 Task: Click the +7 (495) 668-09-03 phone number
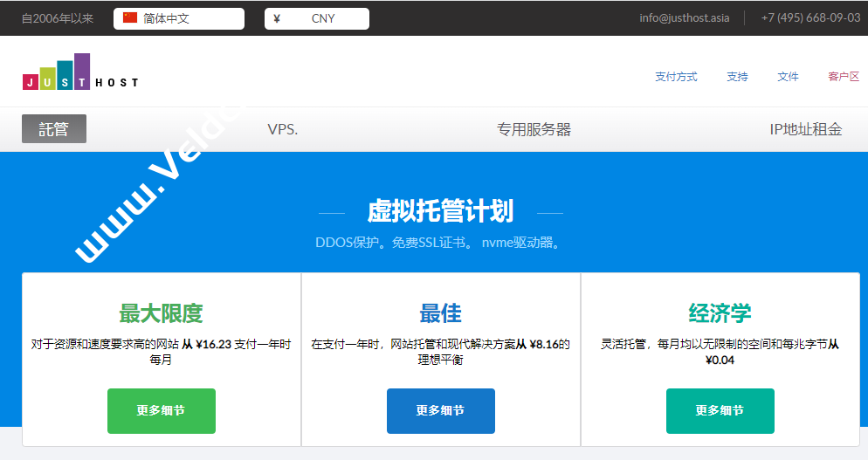[811, 17]
